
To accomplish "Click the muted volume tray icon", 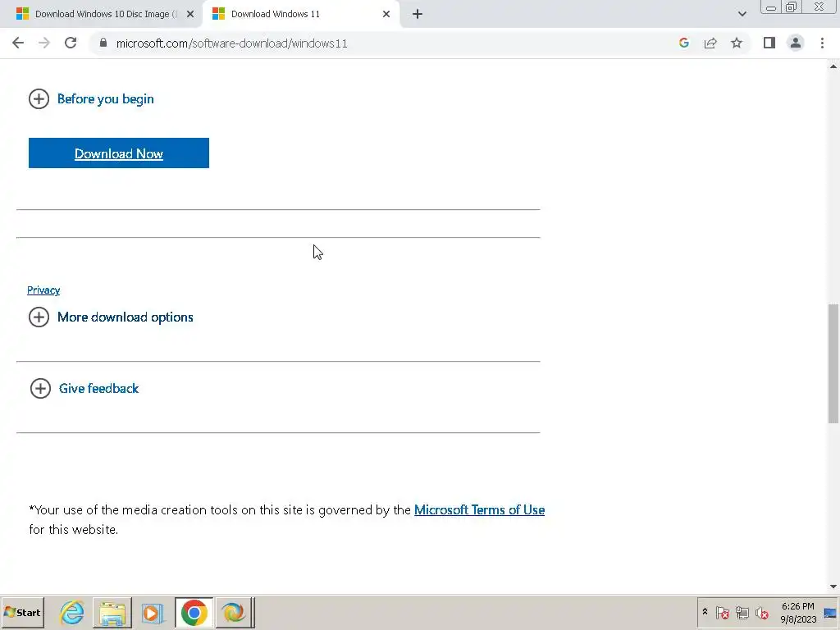I will click(762, 612).
